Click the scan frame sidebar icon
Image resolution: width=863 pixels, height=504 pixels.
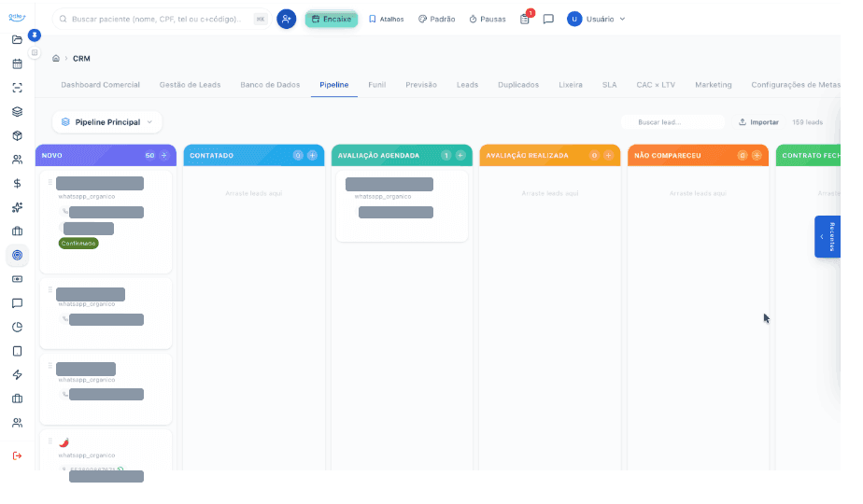coord(17,88)
